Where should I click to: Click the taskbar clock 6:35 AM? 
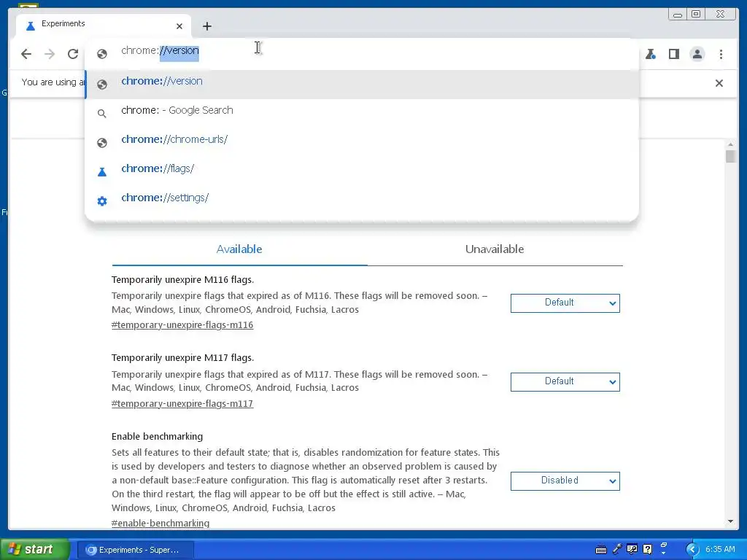[x=720, y=550]
